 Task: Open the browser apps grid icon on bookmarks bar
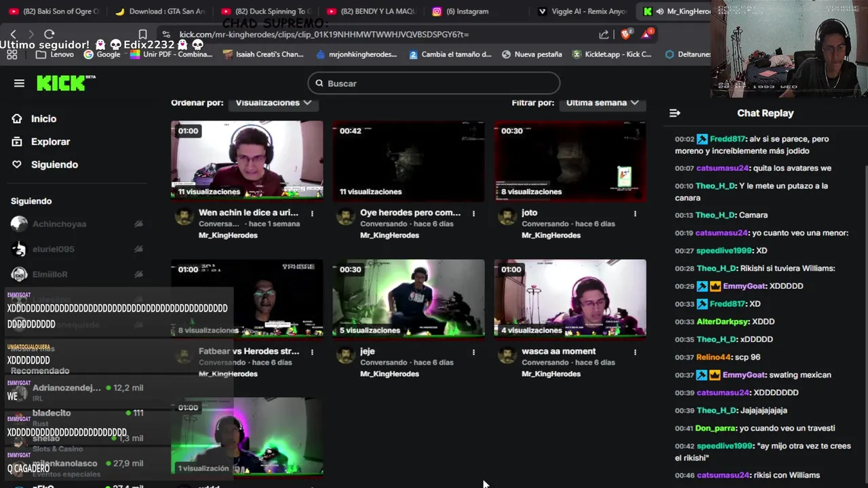click(12, 54)
